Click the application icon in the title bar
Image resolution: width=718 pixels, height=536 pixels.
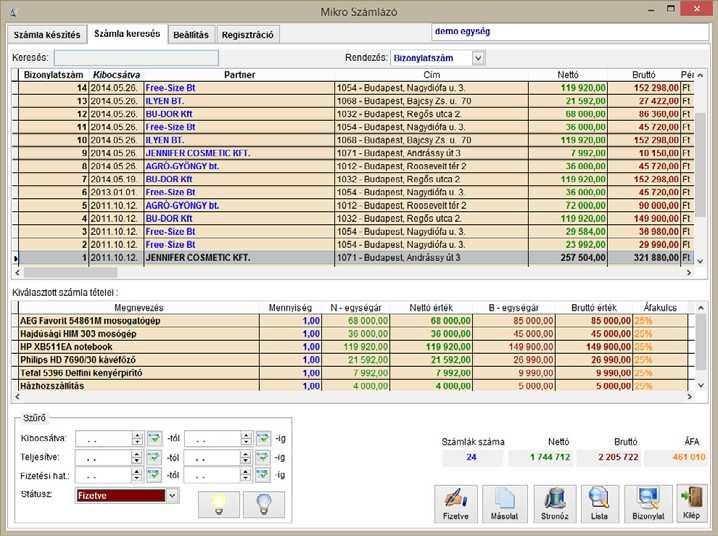[13, 12]
